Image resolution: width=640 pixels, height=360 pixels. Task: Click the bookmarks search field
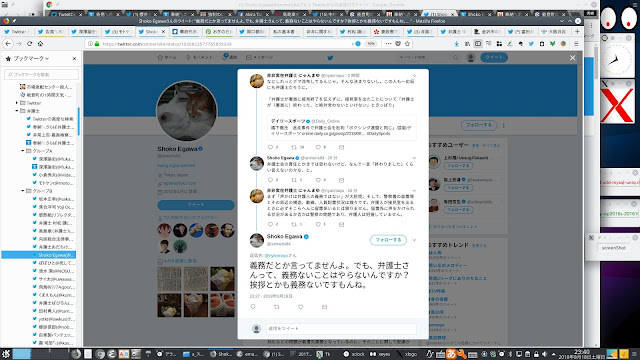coord(42,74)
